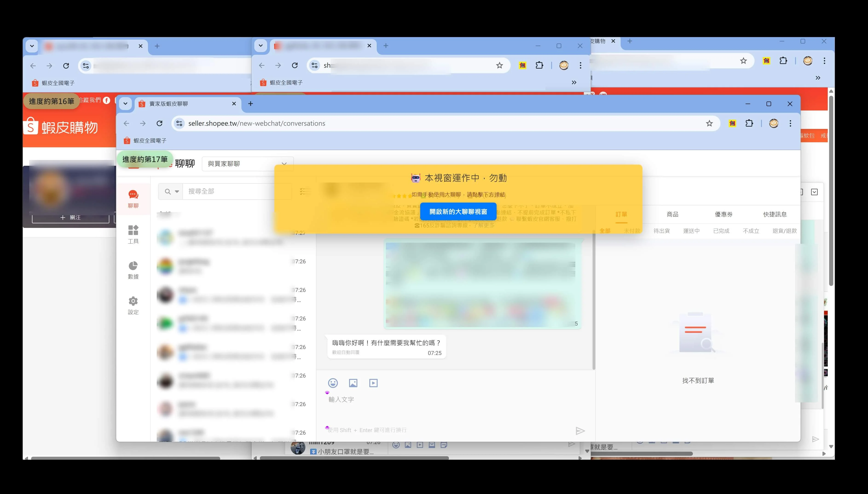
Task: Open tab search chevron in middle window
Action: click(260, 46)
